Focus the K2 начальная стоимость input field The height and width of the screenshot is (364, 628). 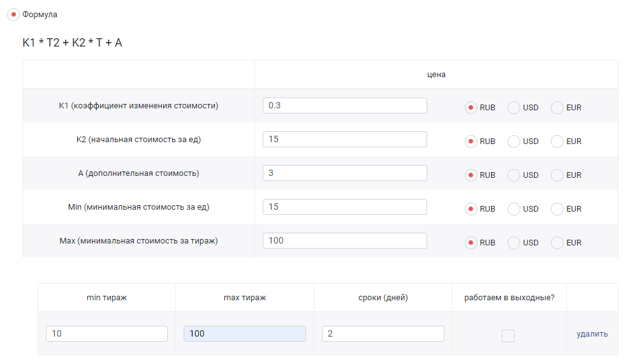click(x=345, y=140)
